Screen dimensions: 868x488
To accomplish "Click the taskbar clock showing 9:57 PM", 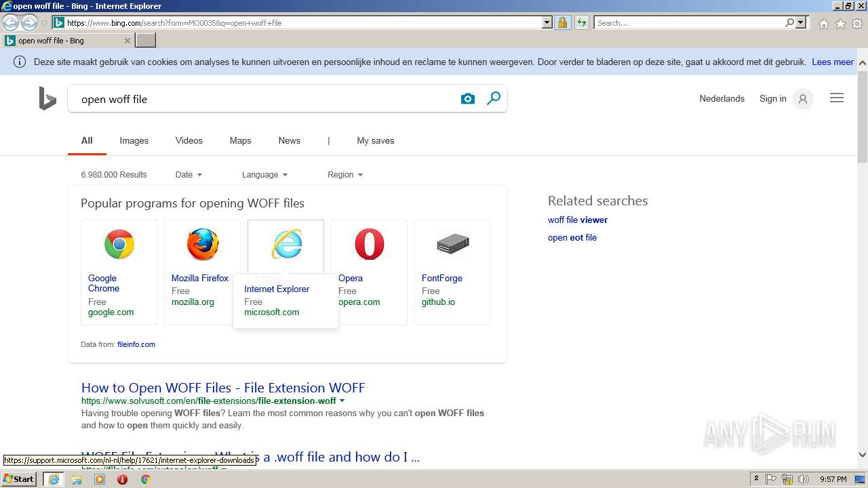I will click(833, 479).
